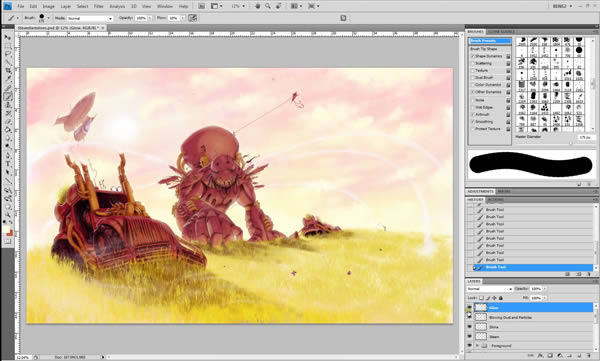Select the Pen tool
This screenshot has width=600, height=361.
coord(7,155)
